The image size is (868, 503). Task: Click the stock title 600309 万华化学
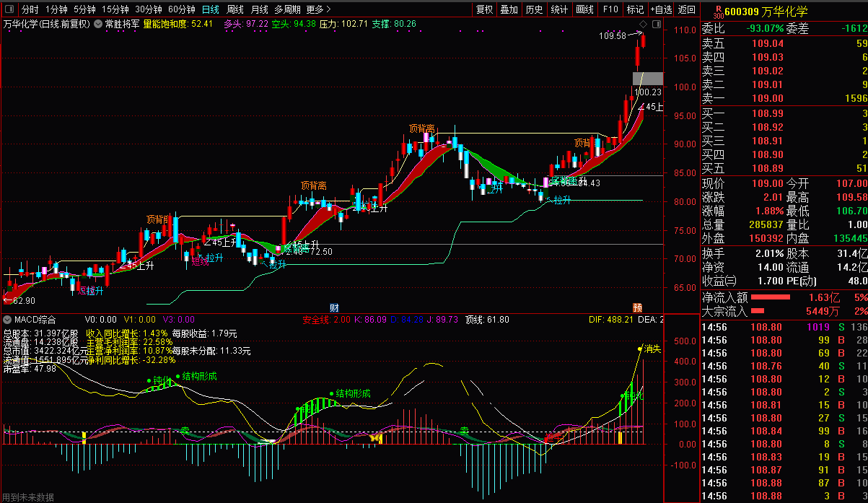(766, 12)
